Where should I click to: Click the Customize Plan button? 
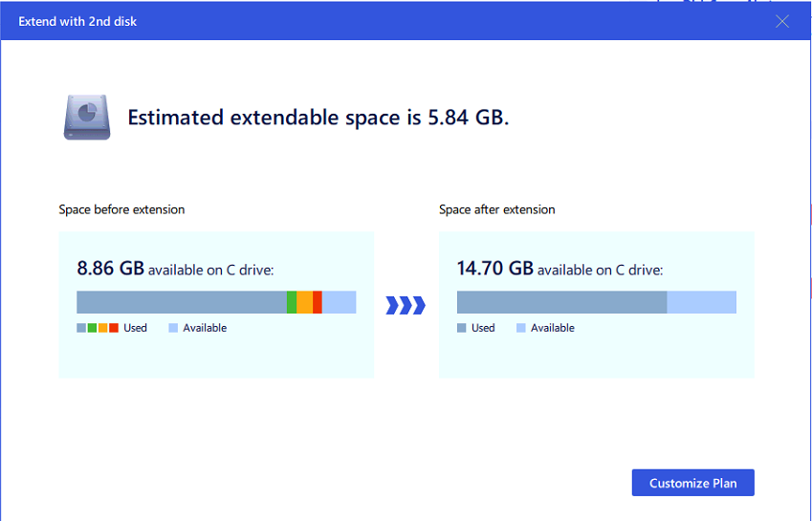[692, 483]
